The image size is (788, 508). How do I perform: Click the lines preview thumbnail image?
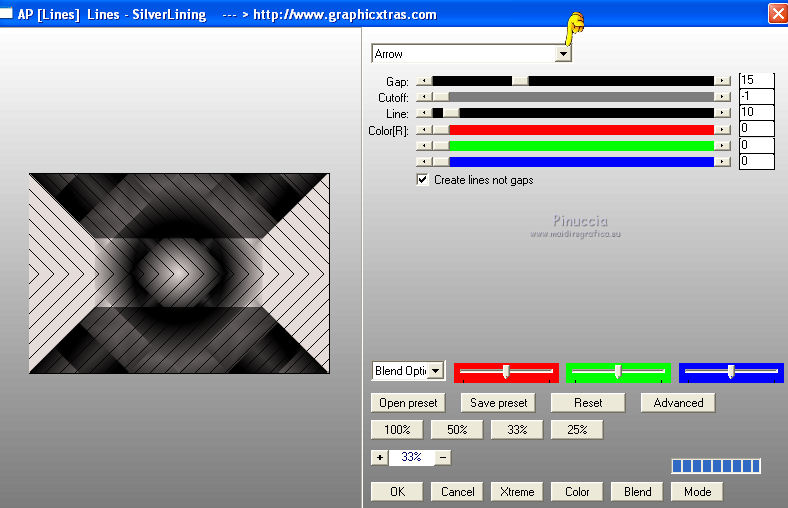179,273
